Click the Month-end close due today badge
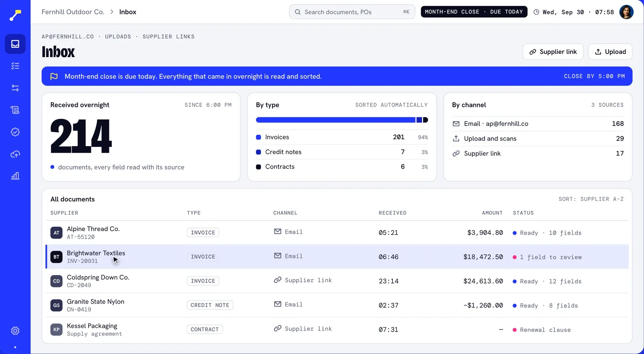This screenshot has width=644, height=354. pos(474,12)
